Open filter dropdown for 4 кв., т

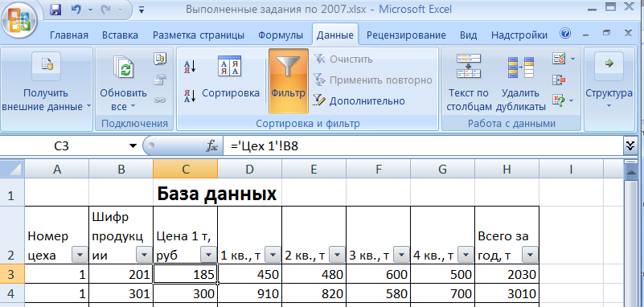(x=466, y=256)
